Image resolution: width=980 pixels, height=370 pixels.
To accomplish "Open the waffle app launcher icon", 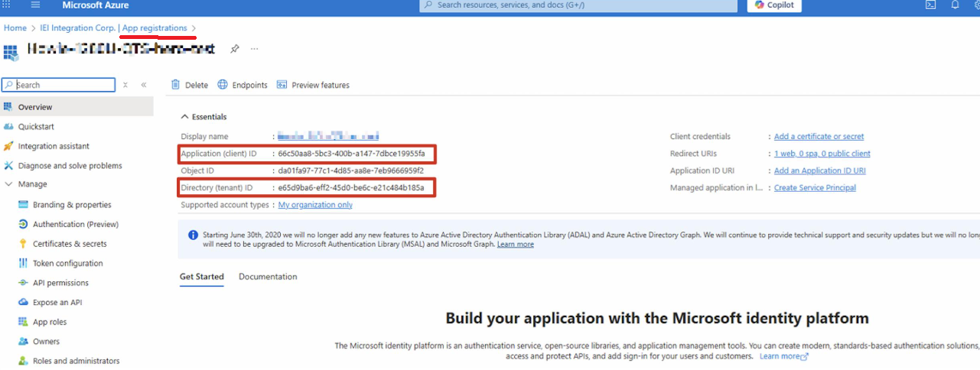I will click(8, 5).
